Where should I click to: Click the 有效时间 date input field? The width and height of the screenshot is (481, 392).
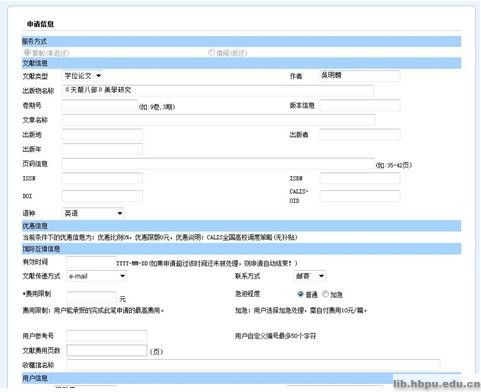(x=92, y=262)
